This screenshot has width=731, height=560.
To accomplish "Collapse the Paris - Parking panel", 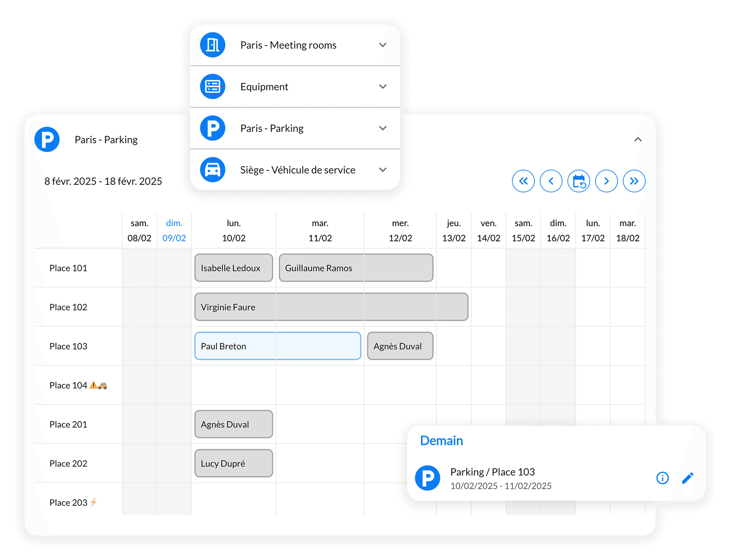I will click(x=638, y=140).
